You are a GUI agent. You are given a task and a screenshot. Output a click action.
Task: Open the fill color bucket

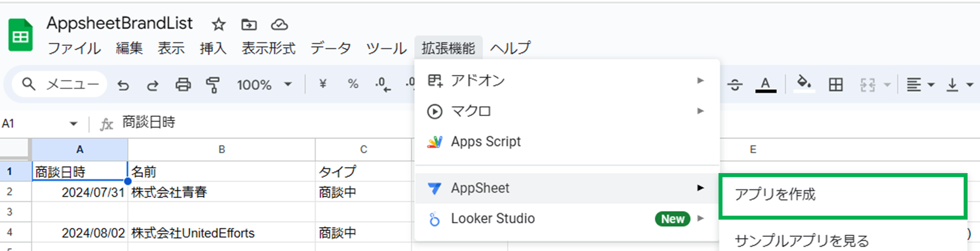point(804,84)
